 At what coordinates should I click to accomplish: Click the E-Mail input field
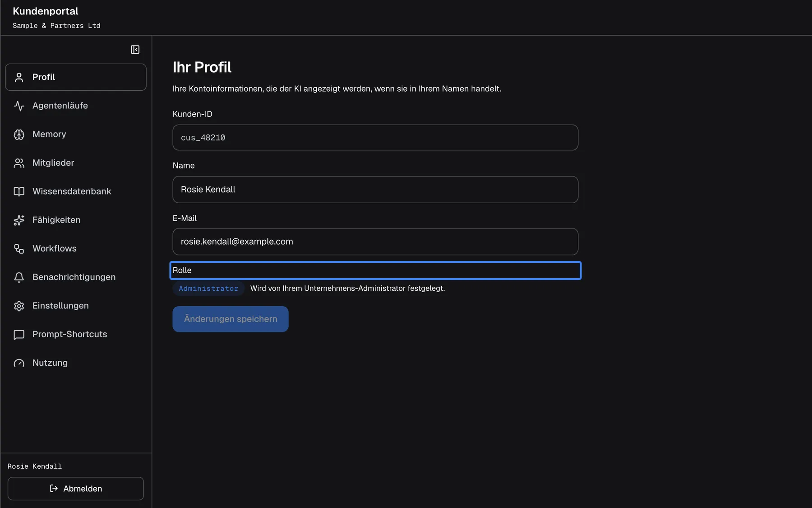pos(375,242)
